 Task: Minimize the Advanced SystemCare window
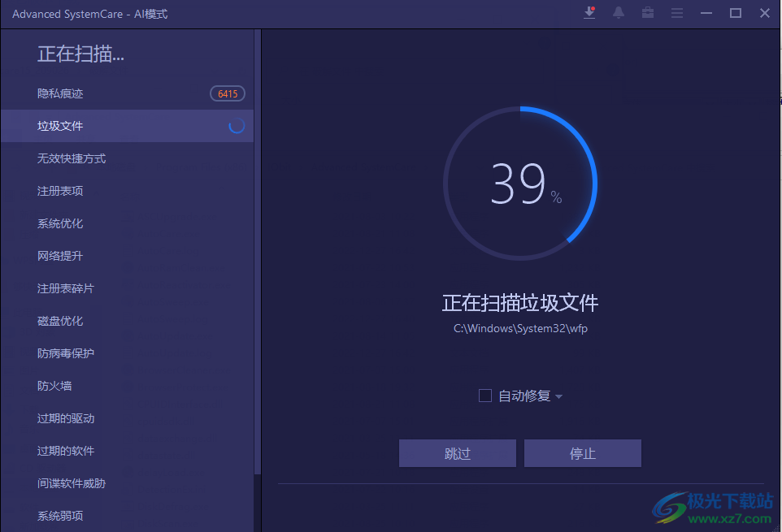(x=706, y=13)
